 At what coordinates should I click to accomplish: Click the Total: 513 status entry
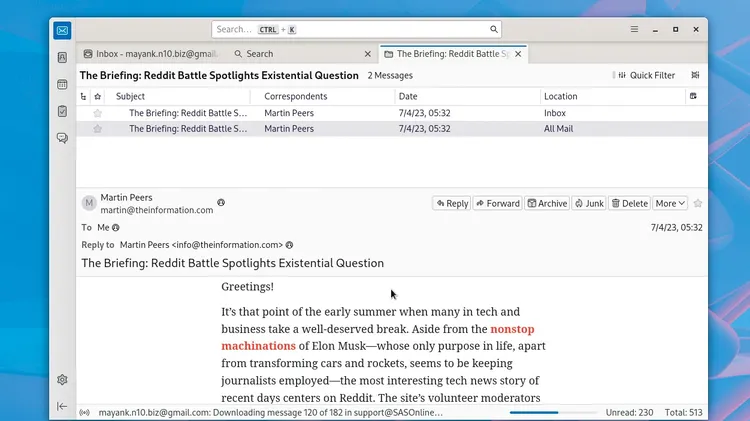click(x=684, y=412)
